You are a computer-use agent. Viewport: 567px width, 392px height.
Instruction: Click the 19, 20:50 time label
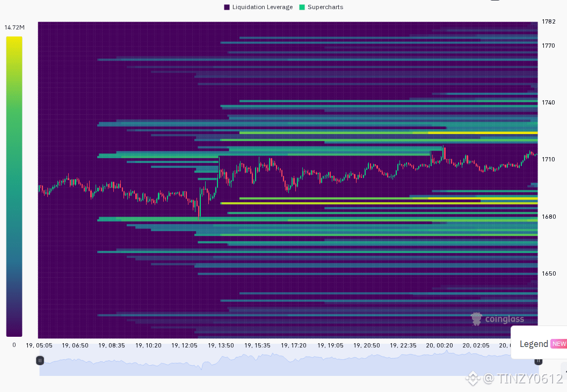367,345
